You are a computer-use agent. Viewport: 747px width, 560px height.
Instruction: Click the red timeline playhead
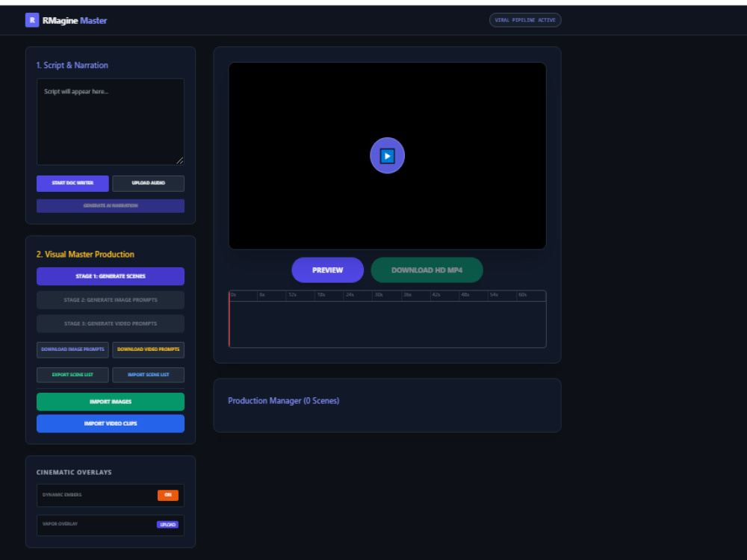pos(229,319)
